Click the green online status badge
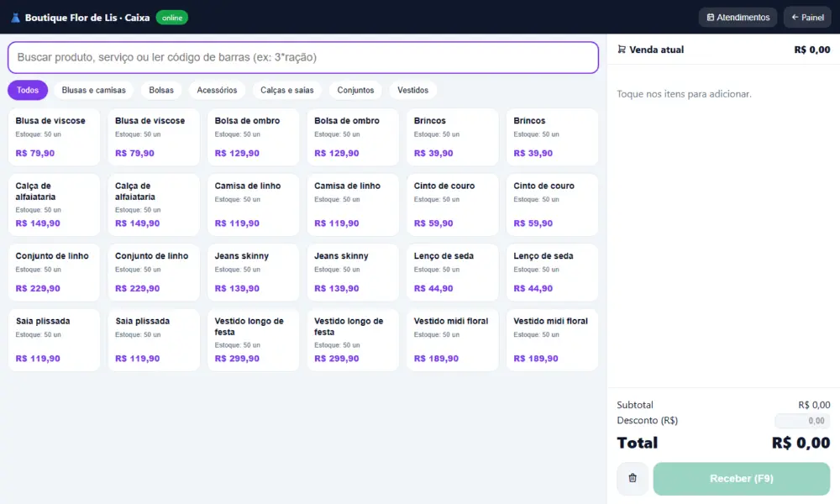This screenshot has width=840, height=504. [x=172, y=18]
